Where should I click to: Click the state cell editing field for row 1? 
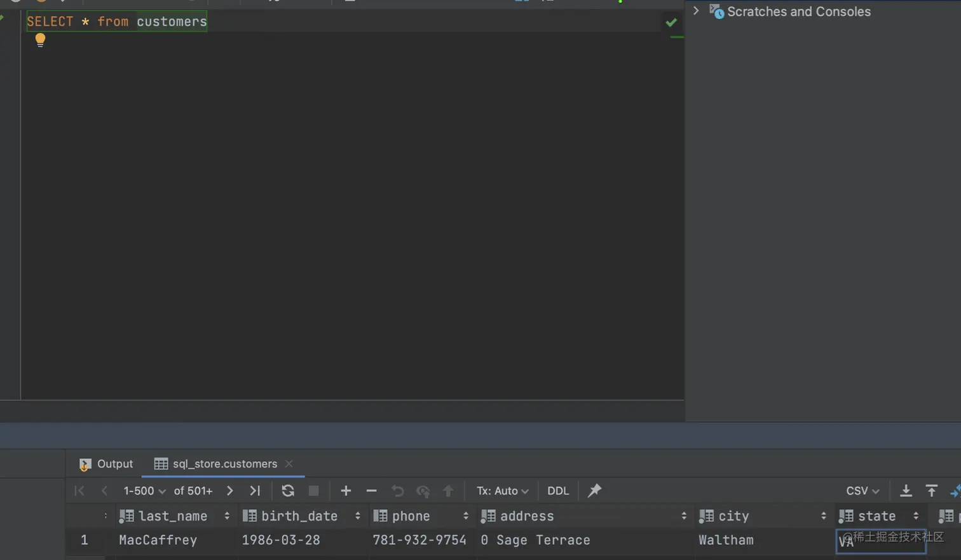880,542
